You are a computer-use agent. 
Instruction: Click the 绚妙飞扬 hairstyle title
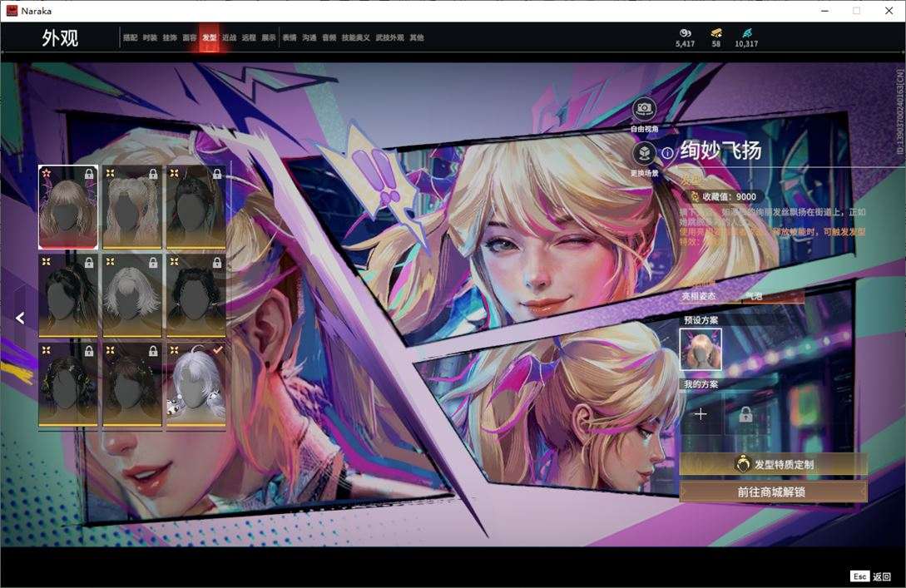tap(720, 151)
